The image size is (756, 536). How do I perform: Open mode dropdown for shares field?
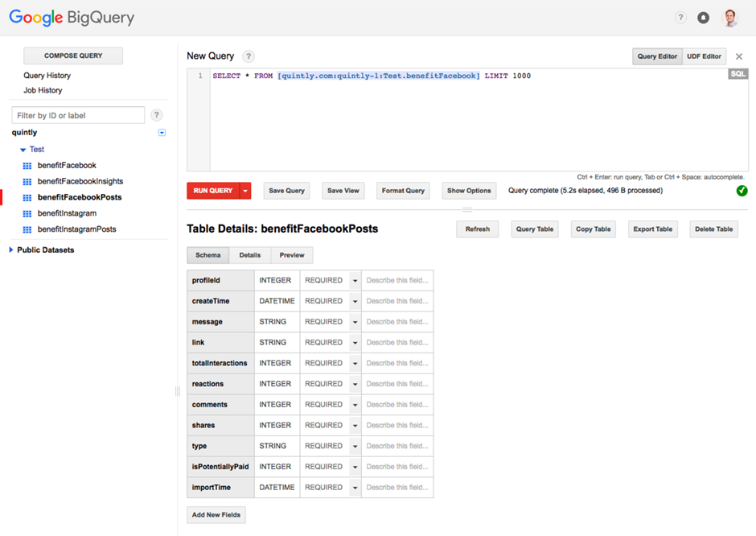[355, 426]
